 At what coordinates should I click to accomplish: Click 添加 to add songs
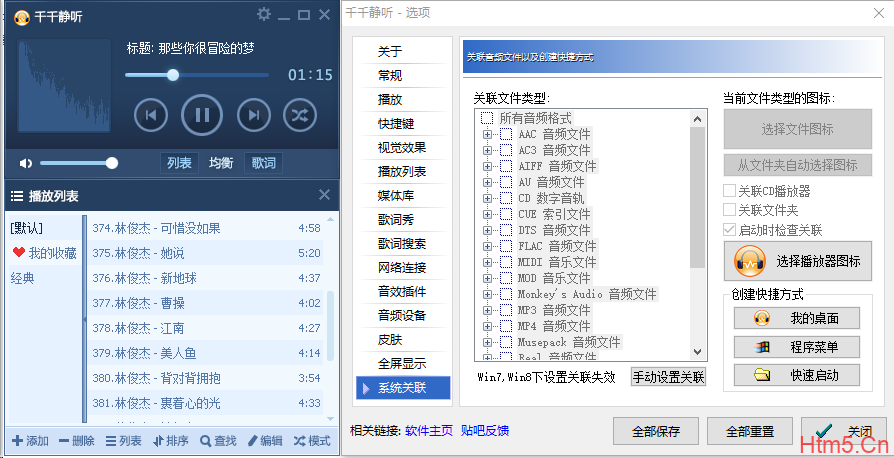30,441
